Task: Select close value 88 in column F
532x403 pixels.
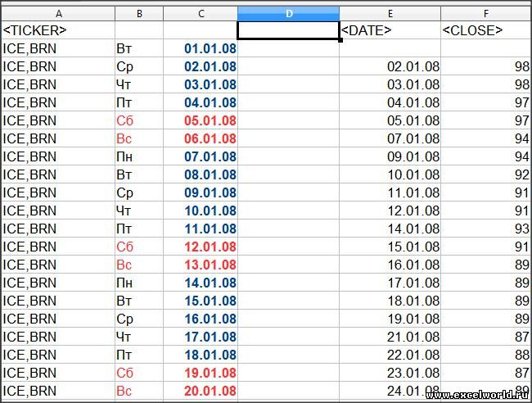Action: click(x=486, y=354)
